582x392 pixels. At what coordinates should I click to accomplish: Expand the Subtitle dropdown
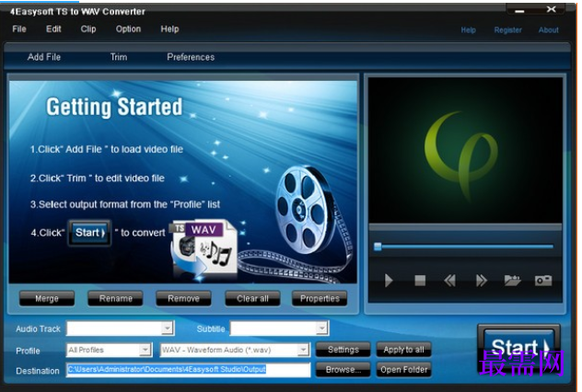click(322, 329)
